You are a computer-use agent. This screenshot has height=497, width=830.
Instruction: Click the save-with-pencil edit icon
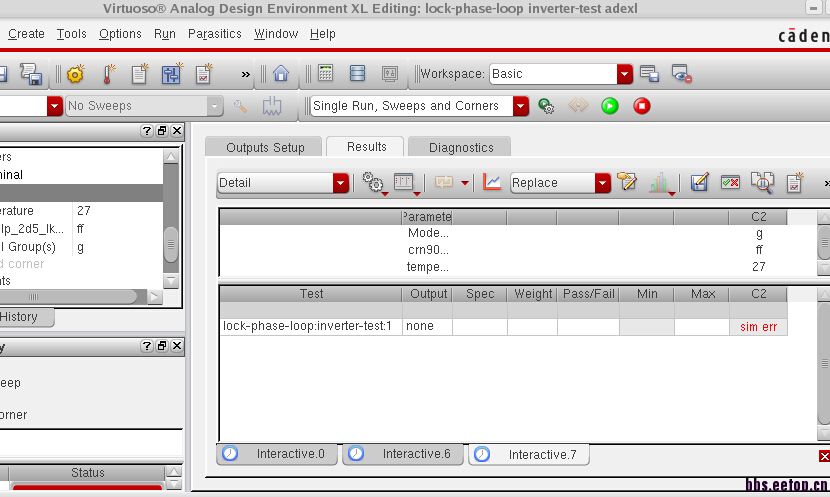[x=699, y=182]
